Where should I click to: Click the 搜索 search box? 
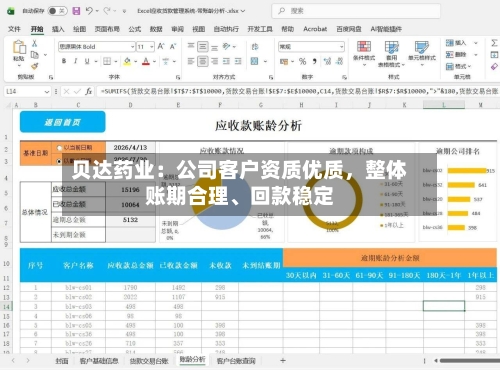pos(356,11)
